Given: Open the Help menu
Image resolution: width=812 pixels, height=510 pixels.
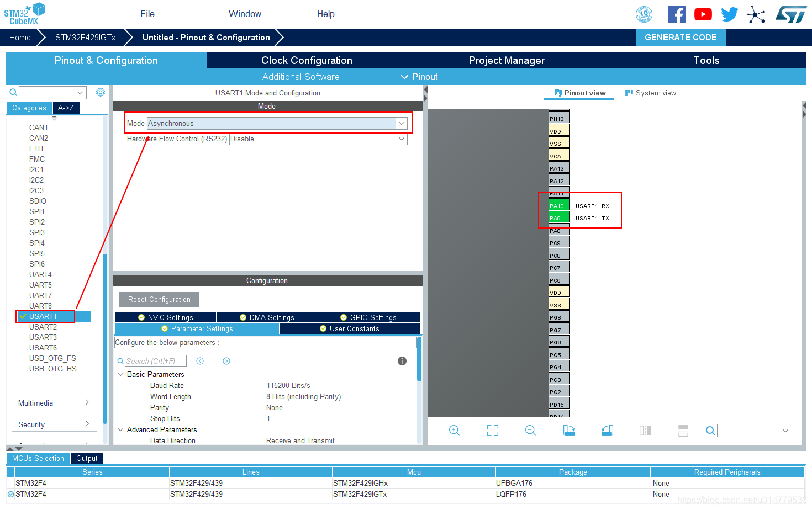Looking at the screenshot, I should pos(326,14).
